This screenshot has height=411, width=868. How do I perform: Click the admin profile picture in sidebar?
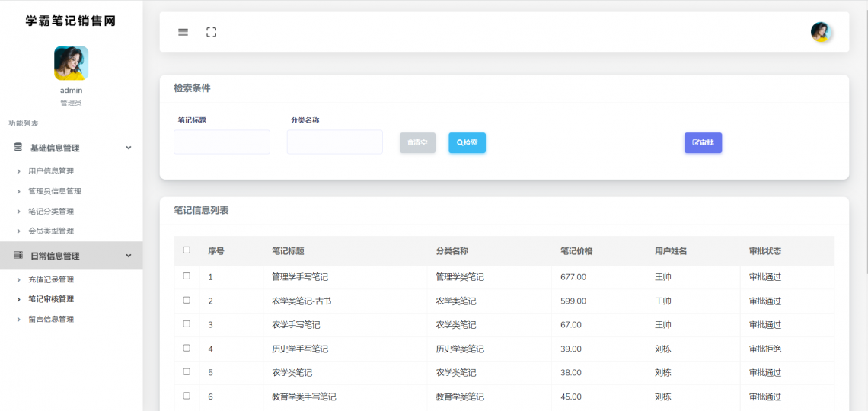coord(71,63)
